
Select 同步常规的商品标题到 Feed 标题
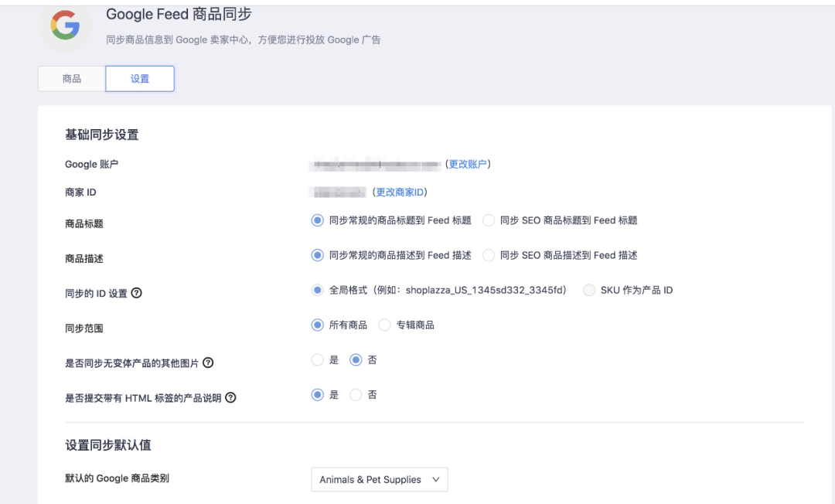318,220
